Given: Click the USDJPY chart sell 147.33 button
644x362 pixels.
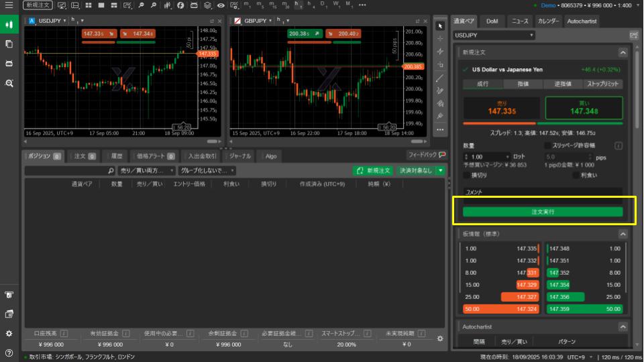Looking at the screenshot, I should pyautogui.click(x=99, y=34).
